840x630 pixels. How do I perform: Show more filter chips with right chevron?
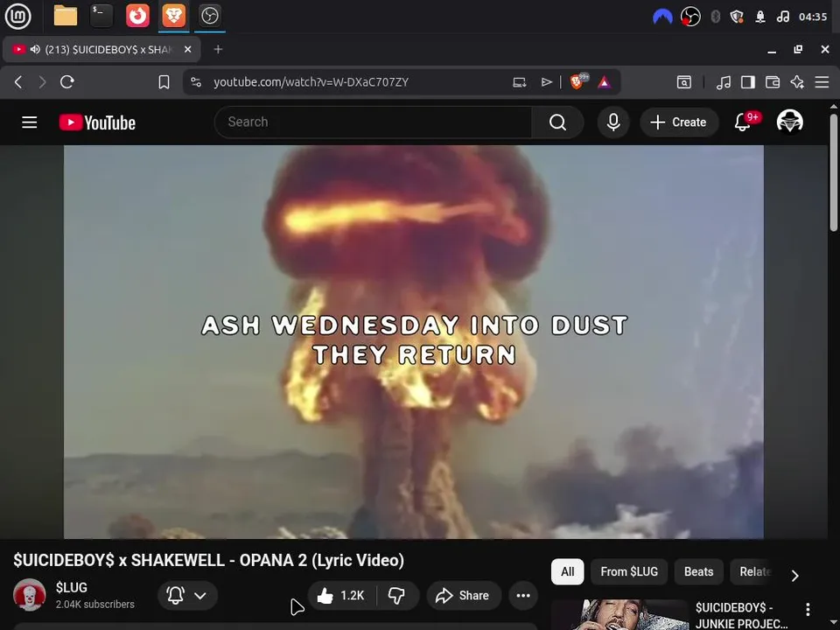795,576
